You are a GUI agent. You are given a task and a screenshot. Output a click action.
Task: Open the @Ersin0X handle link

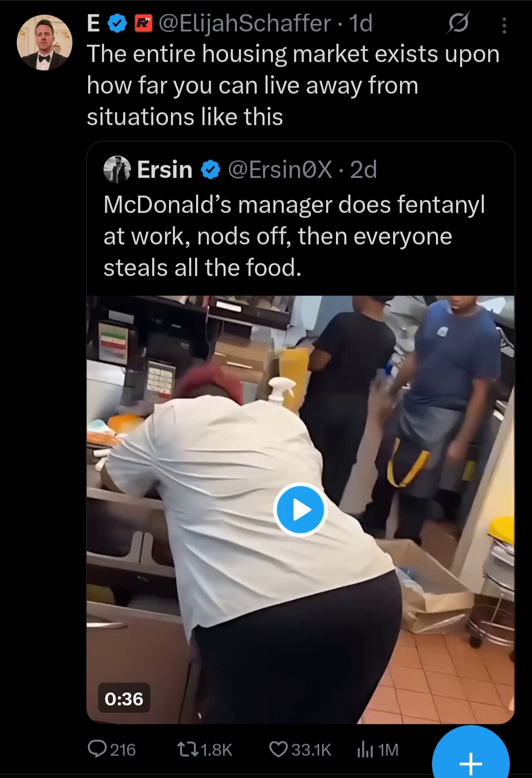pyautogui.click(x=280, y=170)
